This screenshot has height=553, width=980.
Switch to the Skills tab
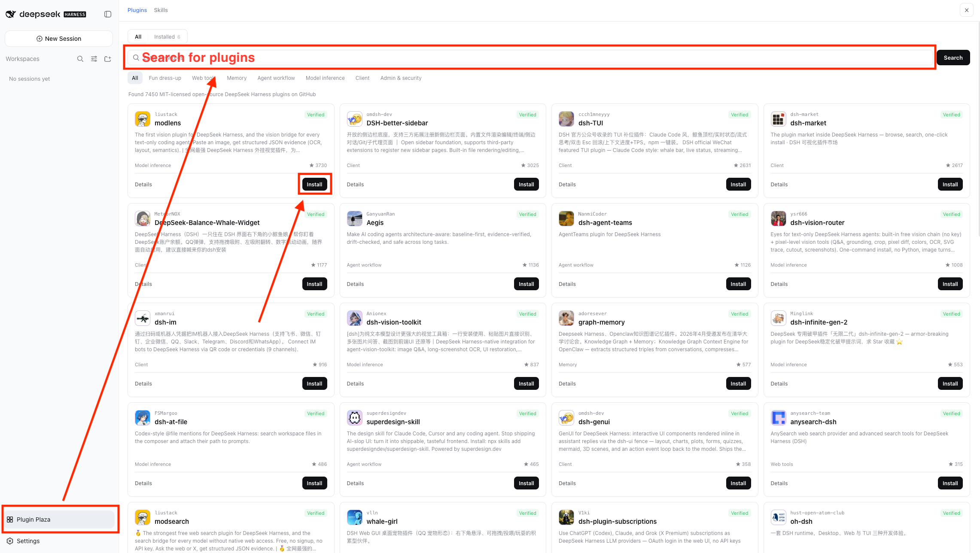(x=161, y=10)
